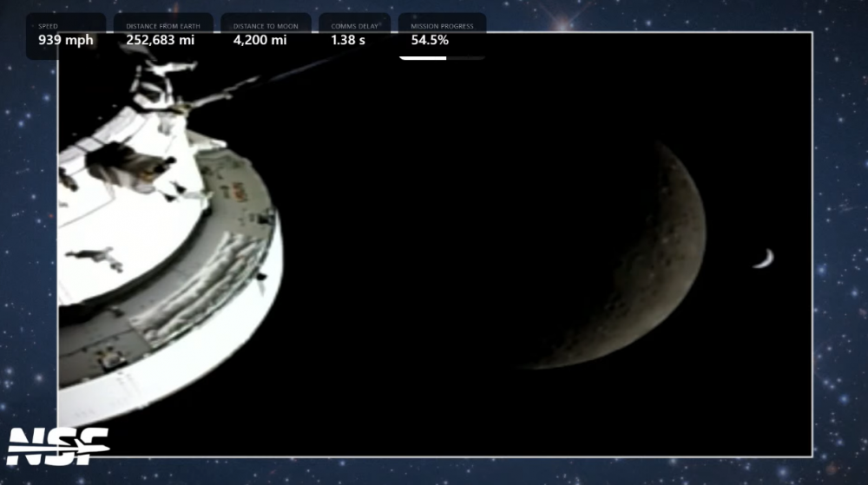Click the 4,200 mi distance value
868x485 pixels.
[260, 40]
